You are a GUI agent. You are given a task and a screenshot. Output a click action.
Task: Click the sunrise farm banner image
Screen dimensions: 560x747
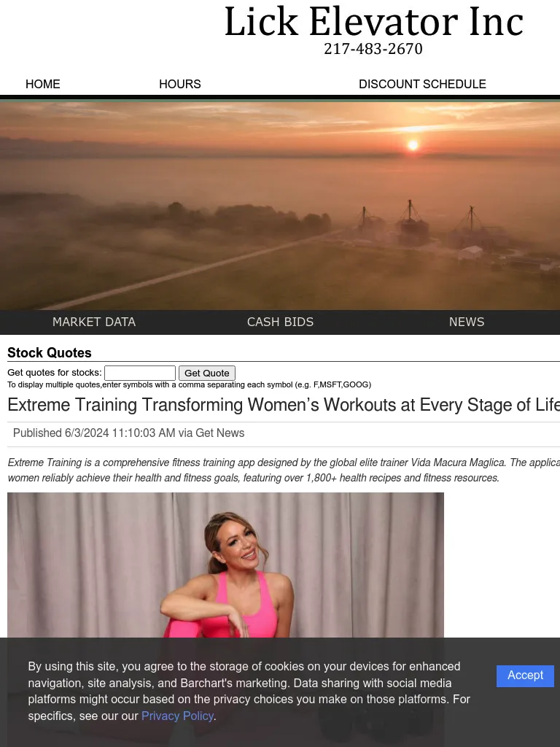[280, 206]
